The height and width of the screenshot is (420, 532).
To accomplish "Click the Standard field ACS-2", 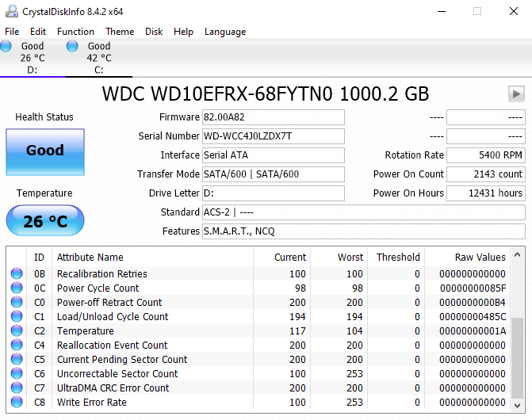I will [364, 212].
